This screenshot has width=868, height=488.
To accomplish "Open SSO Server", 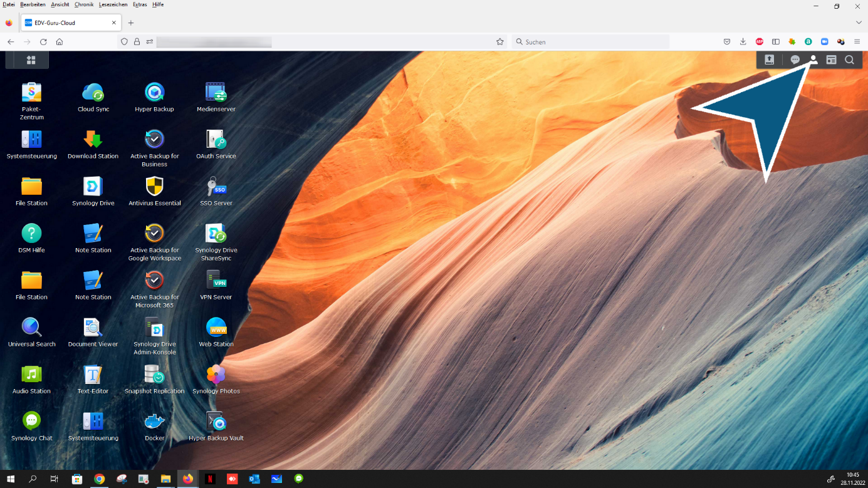I will (216, 187).
